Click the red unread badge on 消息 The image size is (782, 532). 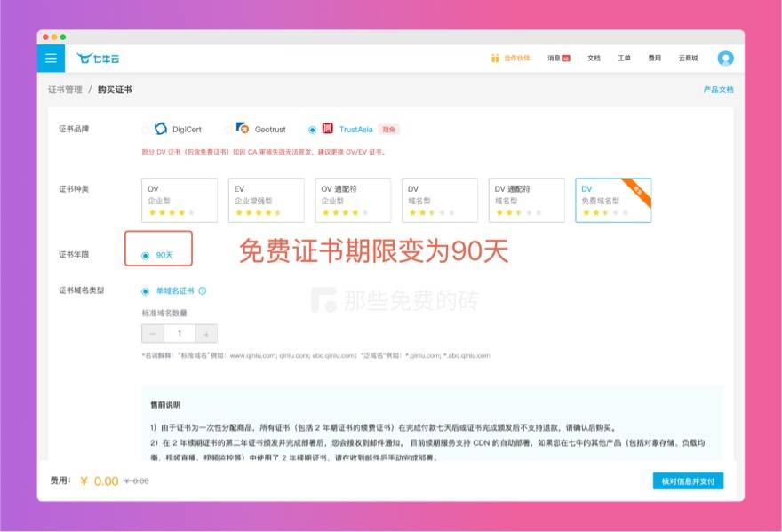pyautogui.click(x=566, y=59)
